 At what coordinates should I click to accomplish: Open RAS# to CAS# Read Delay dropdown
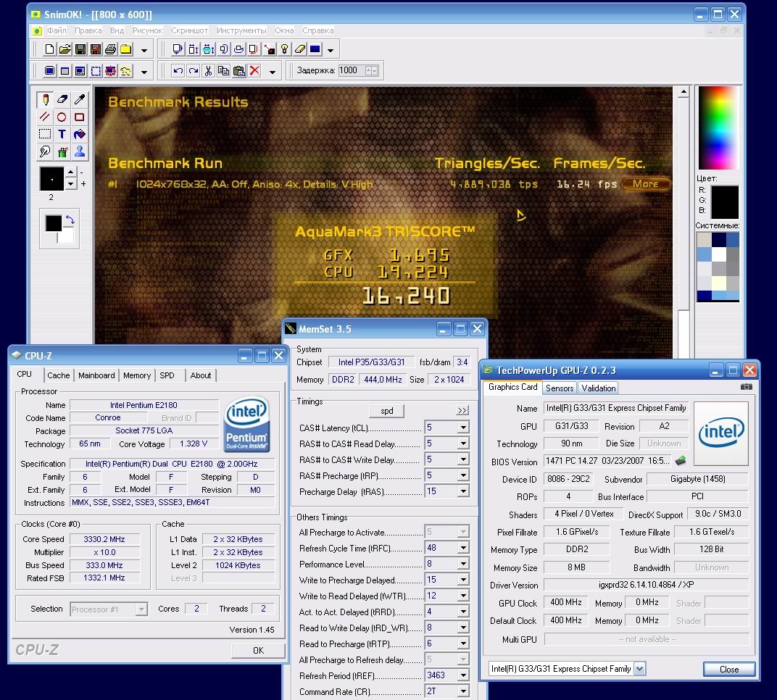point(463,443)
